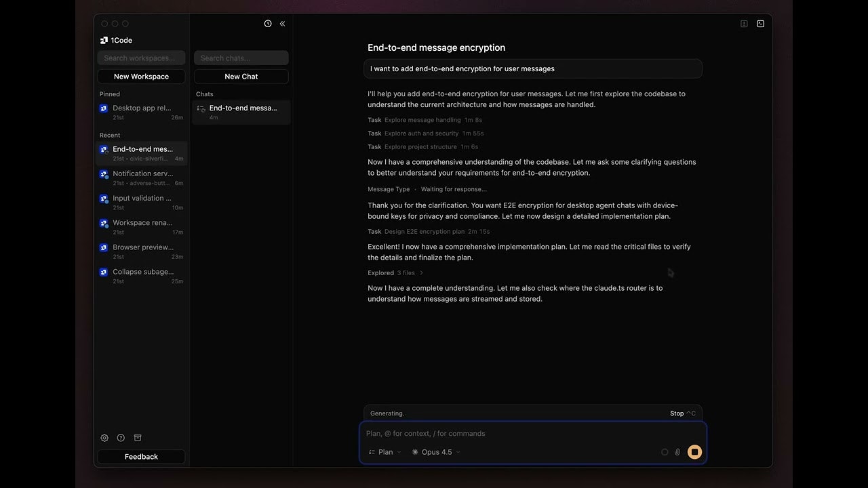The width and height of the screenshot is (868, 488).
Task: Open the chat history clock icon
Action: pyautogui.click(x=268, y=23)
